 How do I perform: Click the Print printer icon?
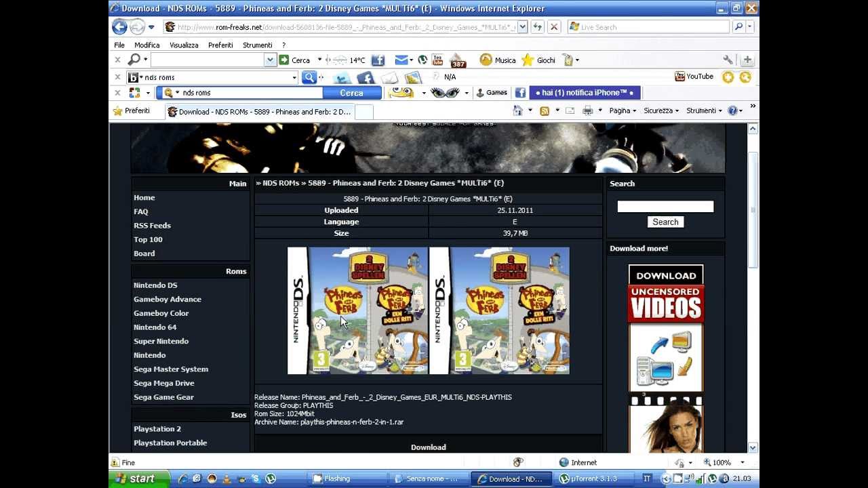tap(587, 110)
